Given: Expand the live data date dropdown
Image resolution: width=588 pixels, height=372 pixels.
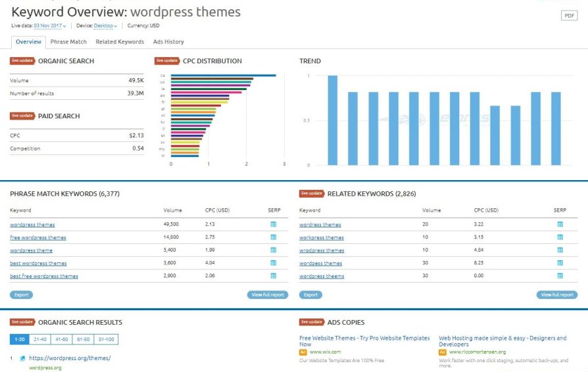Looking at the screenshot, I should coord(50,26).
